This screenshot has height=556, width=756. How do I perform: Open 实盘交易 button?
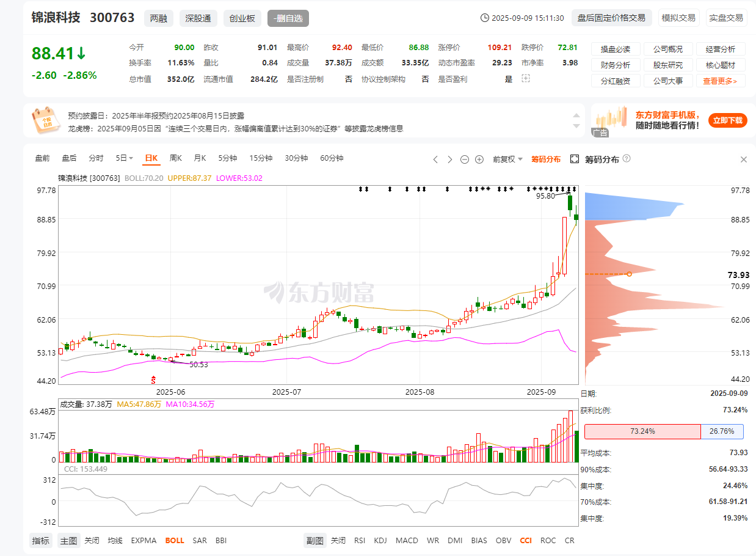[726, 18]
